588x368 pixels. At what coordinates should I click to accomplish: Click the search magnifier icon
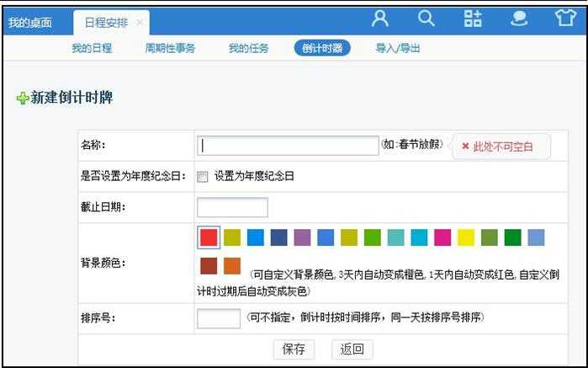point(426,18)
